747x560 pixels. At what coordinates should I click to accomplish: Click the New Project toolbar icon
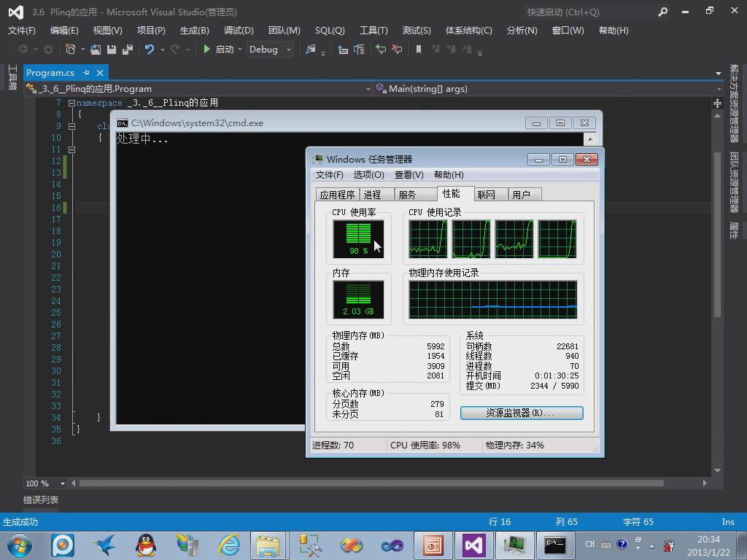tap(70, 49)
